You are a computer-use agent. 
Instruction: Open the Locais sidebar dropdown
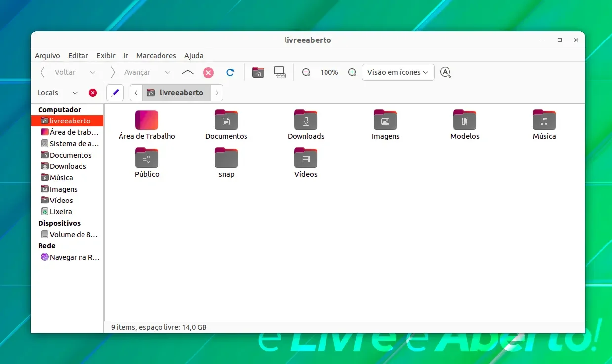coord(75,93)
